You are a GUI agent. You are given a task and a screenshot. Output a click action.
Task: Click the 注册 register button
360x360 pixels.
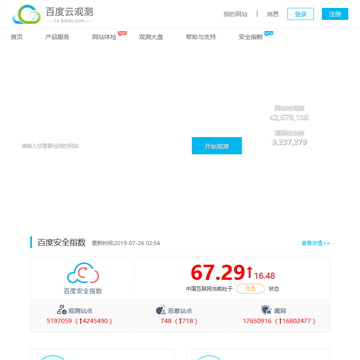coord(335,14)
